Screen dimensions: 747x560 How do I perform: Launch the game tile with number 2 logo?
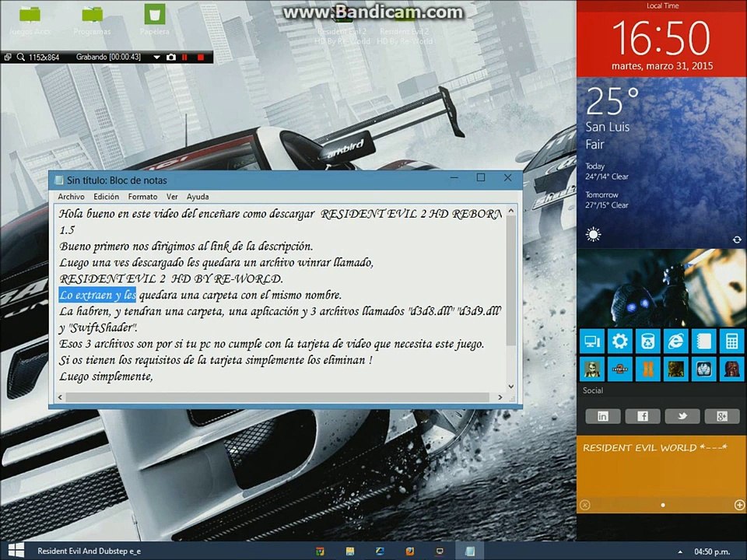tap(620, 369)
